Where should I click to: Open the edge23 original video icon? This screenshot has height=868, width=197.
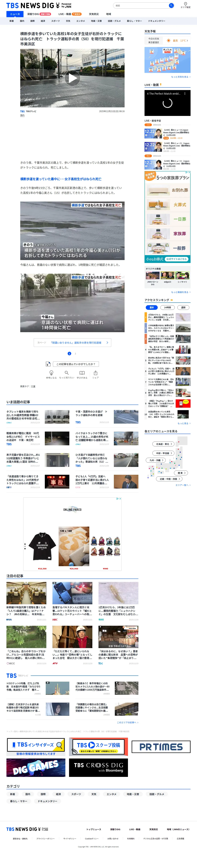coord(167,275)
